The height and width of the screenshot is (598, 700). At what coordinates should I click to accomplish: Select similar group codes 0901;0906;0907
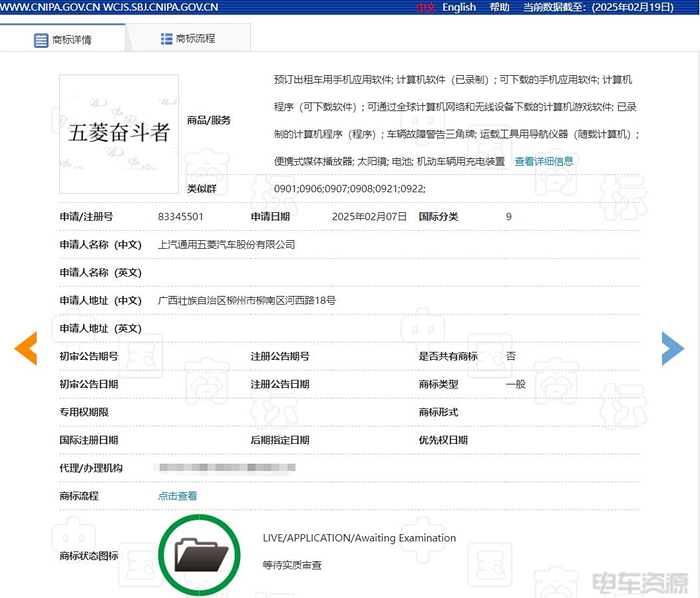click(350, 189)
